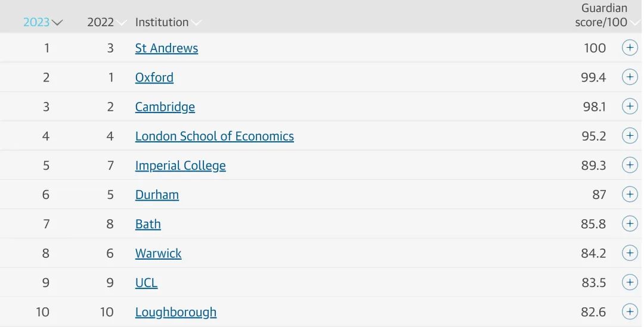This screenshot has height=327, width=644.
Task: Sort by Institution column header
Action: click(168, 22)
